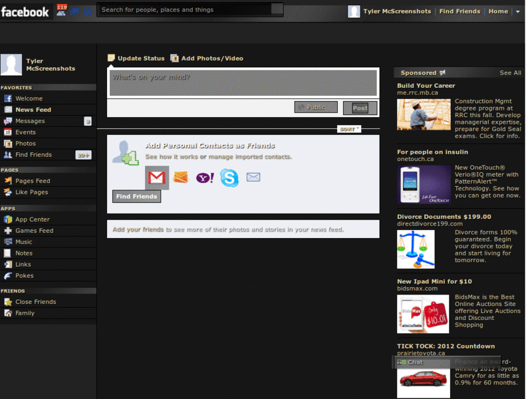Go to Home in top bar
This screenshot has width=532, height=399.
(498, 11)
